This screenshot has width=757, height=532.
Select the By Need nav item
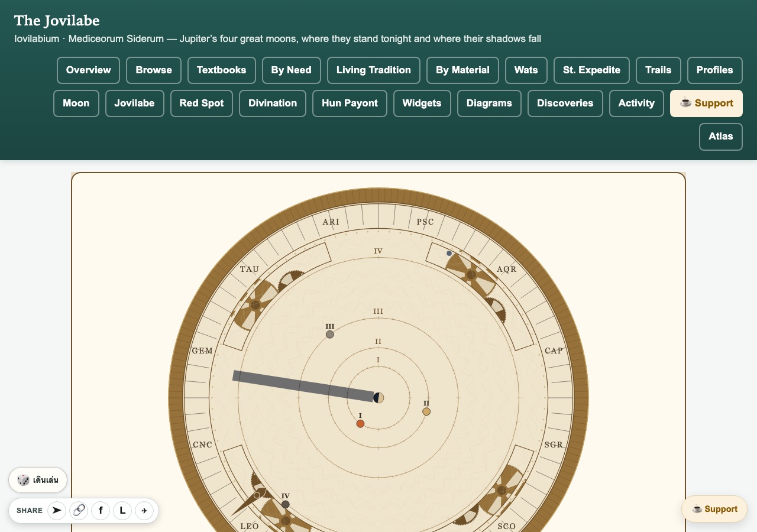292,70
